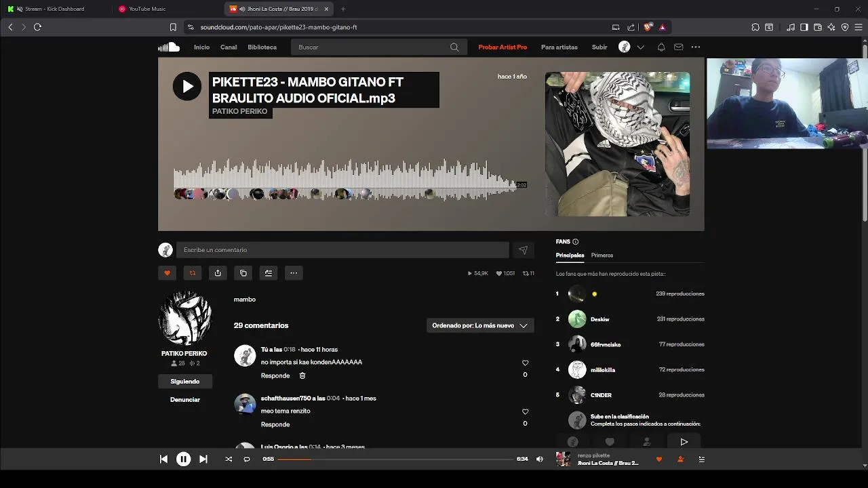Open Biblioteca

(262, 47)
